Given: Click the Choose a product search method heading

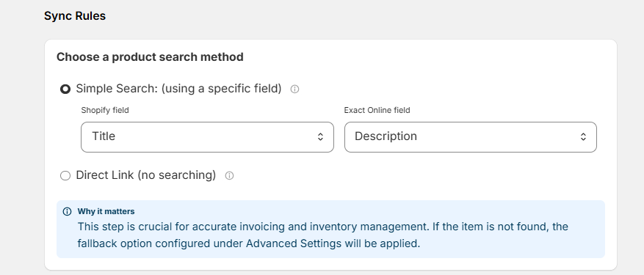Looking at the screenshot, I should pos(150,57).
